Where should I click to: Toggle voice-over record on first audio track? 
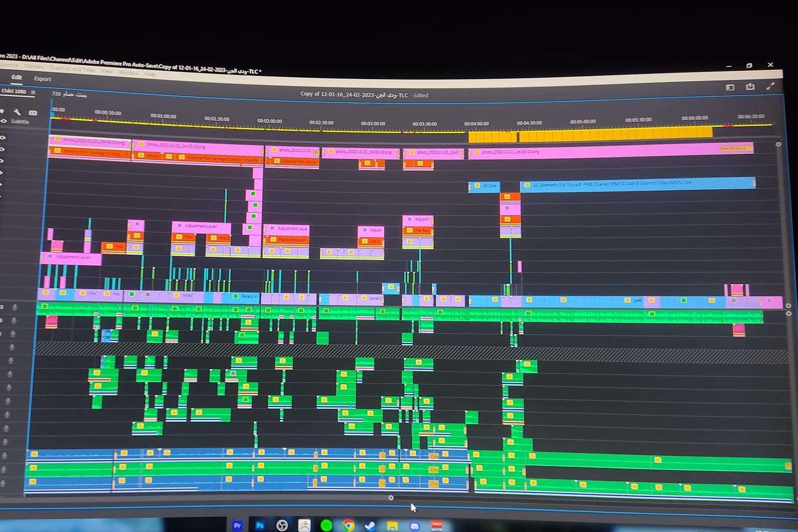(x=15, y=307)
